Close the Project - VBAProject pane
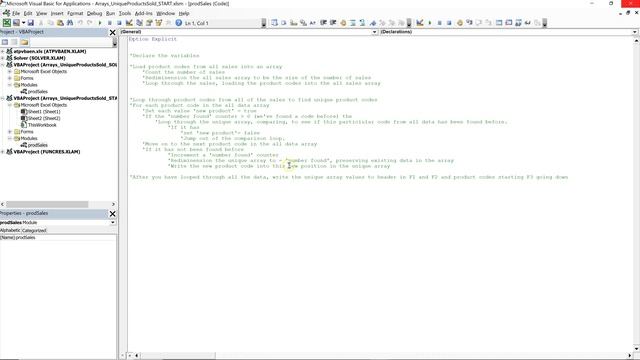Image resolution: width=640 pixels, height=360 pixels. (x=113, y=32)
